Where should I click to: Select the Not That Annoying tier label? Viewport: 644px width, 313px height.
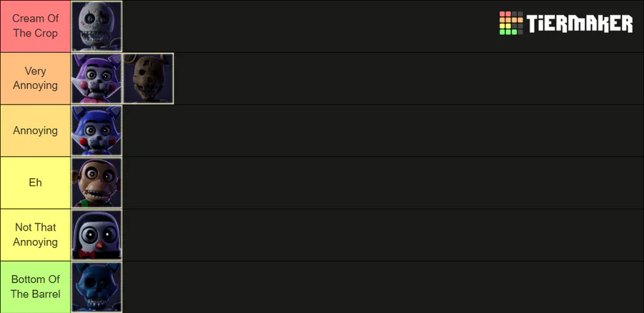[x=35, y=235]
